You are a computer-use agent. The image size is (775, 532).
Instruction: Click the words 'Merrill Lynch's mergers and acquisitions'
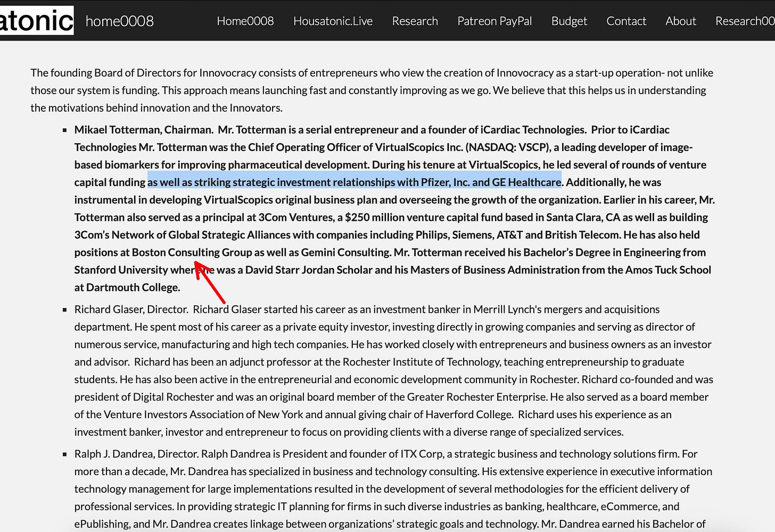coord(566,309)
